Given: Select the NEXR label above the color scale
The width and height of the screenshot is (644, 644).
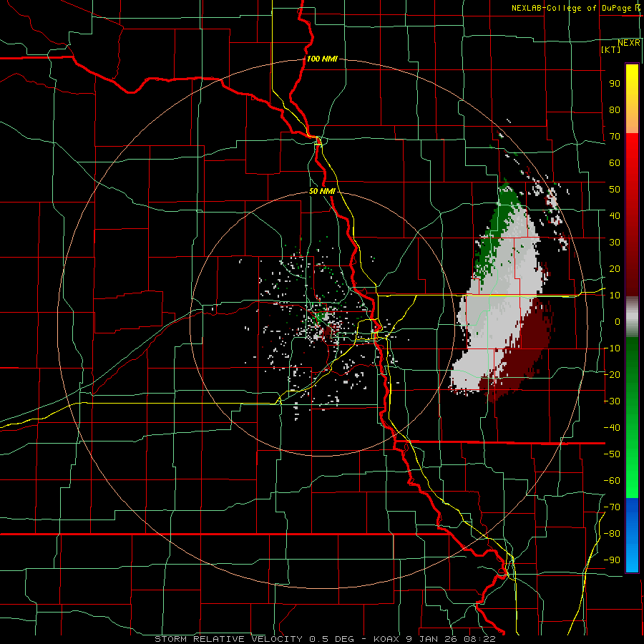Looking at the screenshot, I should pos(628,43).
